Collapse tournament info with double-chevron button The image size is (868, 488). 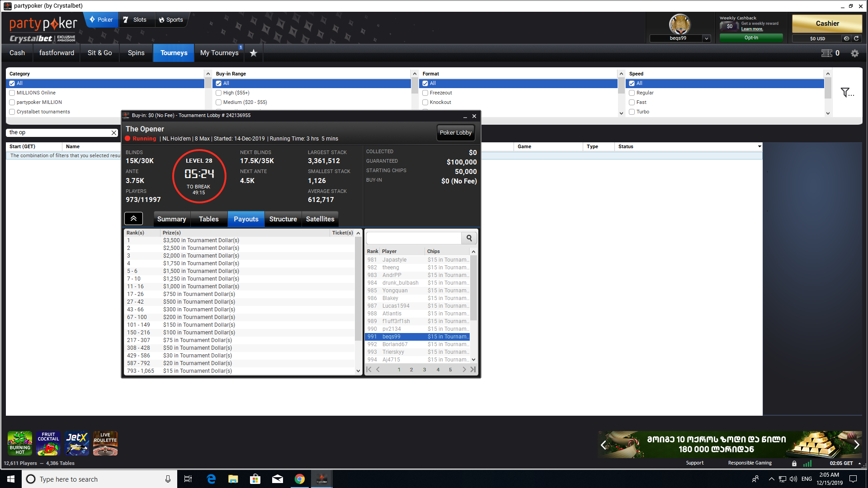pos(133,219)
